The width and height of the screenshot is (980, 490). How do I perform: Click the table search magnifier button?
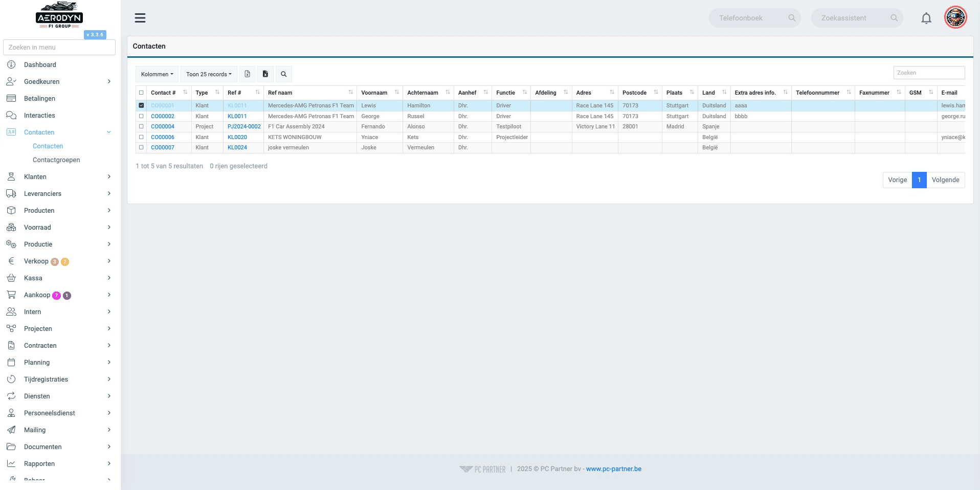[x=284, y=74]
